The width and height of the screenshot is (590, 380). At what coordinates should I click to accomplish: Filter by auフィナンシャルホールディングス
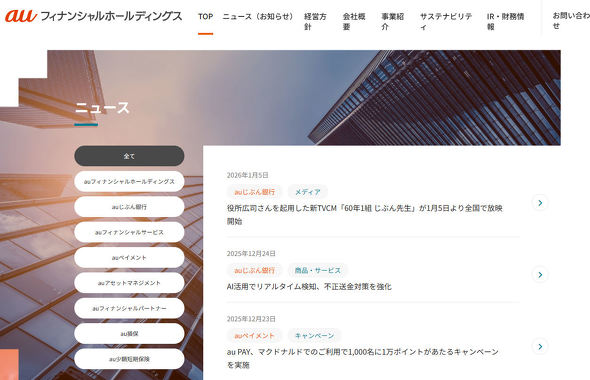[x=129, y=181]
